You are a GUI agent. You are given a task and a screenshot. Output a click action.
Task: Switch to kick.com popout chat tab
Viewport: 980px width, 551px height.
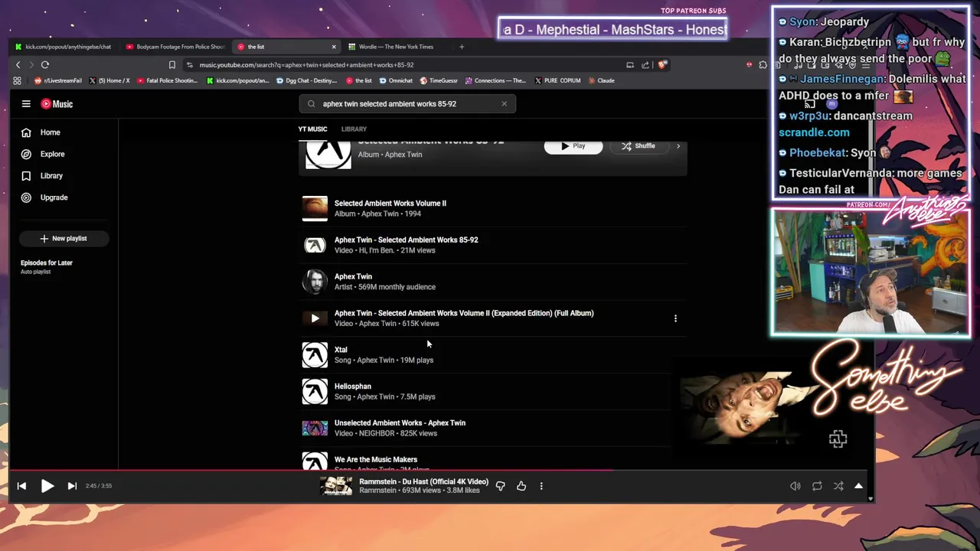[x=64, y=47]
